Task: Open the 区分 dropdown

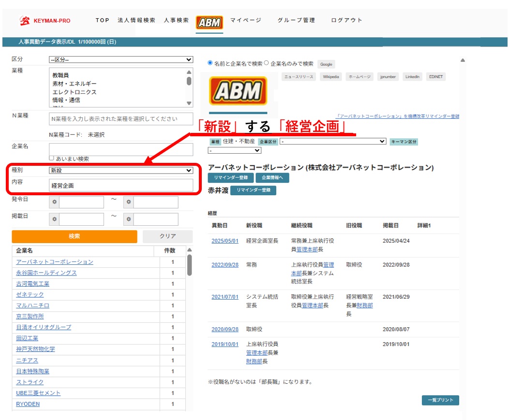Action: pyautogui.click(x=121, y=59)
